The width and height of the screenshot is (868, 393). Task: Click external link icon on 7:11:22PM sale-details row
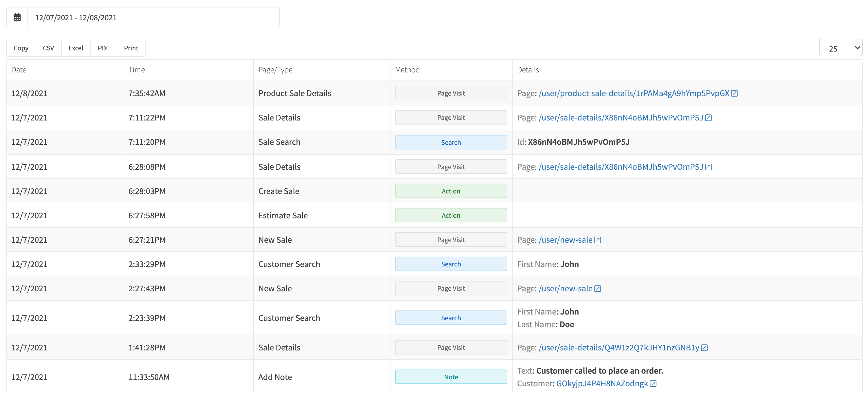(x=709, y=118)
